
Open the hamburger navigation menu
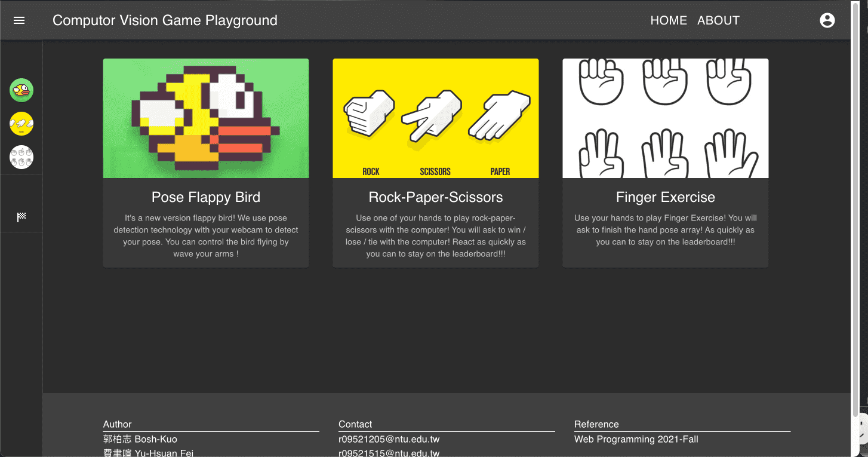pos(19,20)
